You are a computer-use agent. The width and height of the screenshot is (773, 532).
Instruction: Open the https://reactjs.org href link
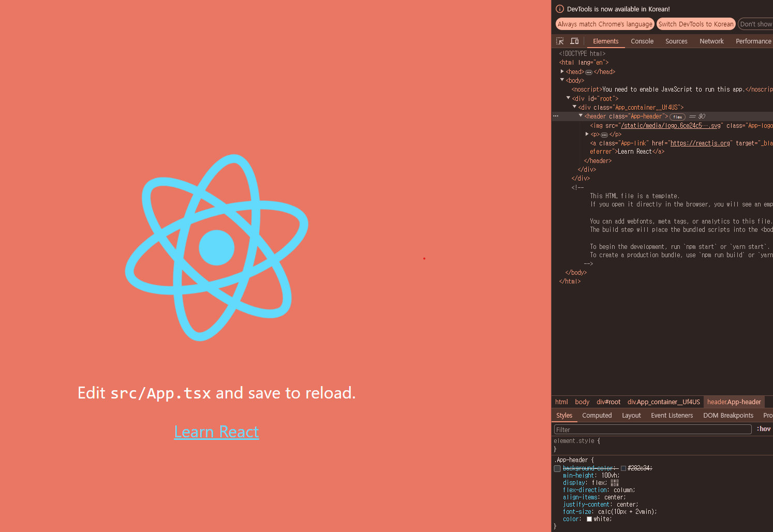coord(700,143)
